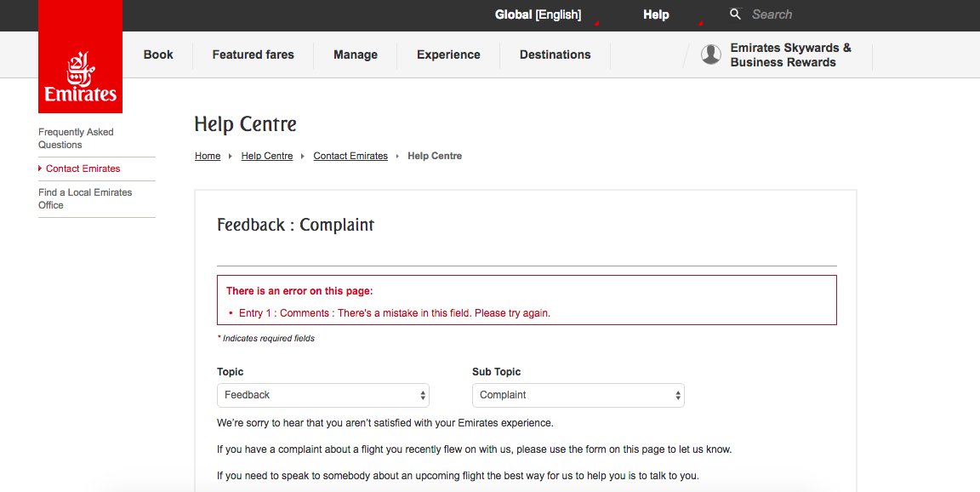Open Find a Local Emirates Office
980x492 pixels.
[x=85, y=199]
